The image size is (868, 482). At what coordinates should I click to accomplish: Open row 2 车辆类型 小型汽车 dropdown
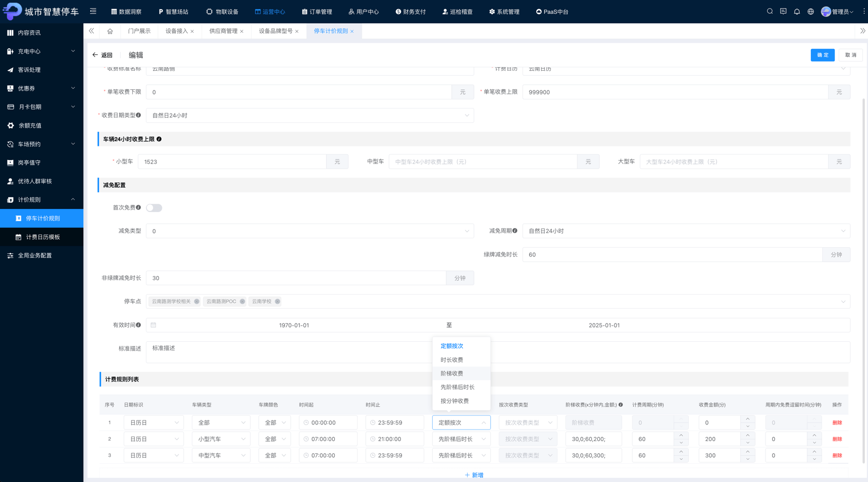[221, 439]
